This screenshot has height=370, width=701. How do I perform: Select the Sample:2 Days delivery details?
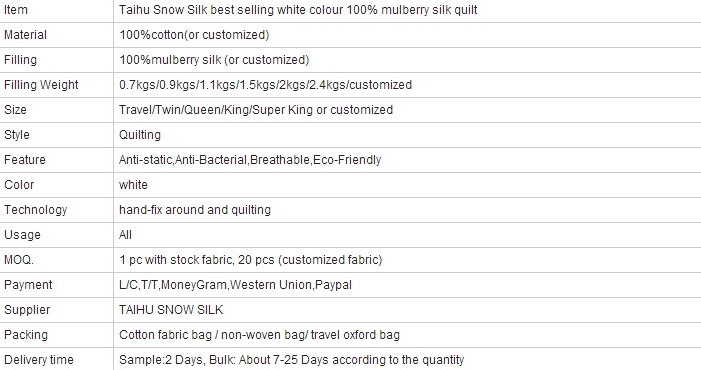[x=291, y=360]
